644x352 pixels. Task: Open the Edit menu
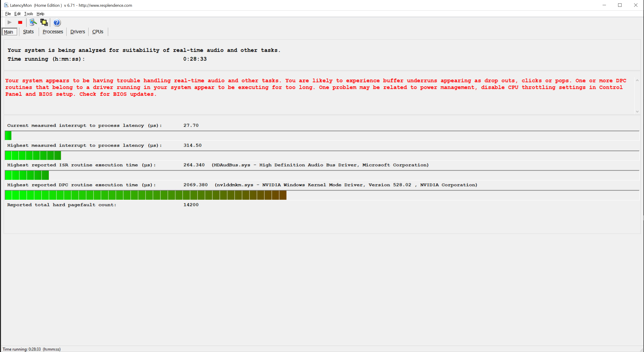pyautogui.click(x=17, y=14)
